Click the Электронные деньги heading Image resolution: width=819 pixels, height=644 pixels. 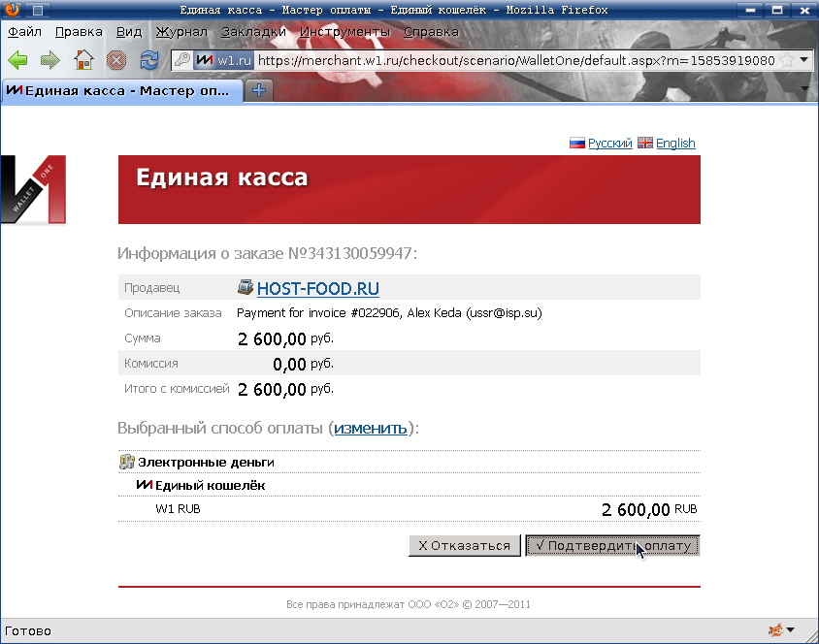(206, 463)
